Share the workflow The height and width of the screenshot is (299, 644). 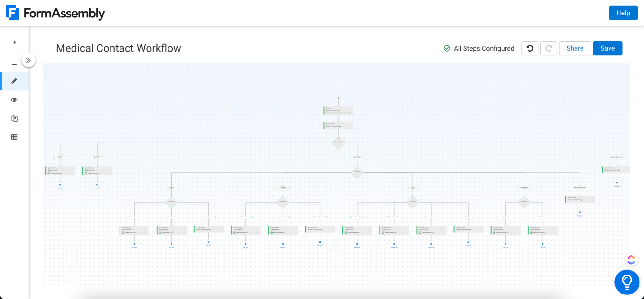(575, 48)
